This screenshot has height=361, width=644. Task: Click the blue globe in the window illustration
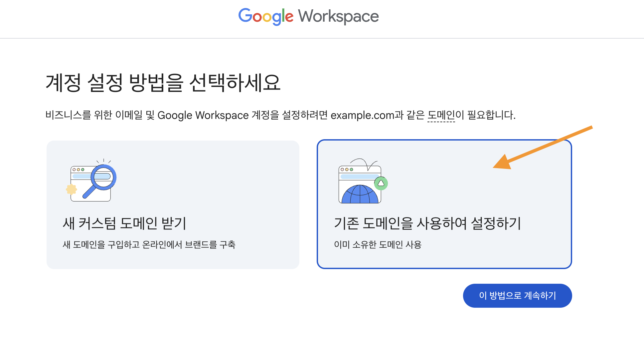tap(360, 195)
